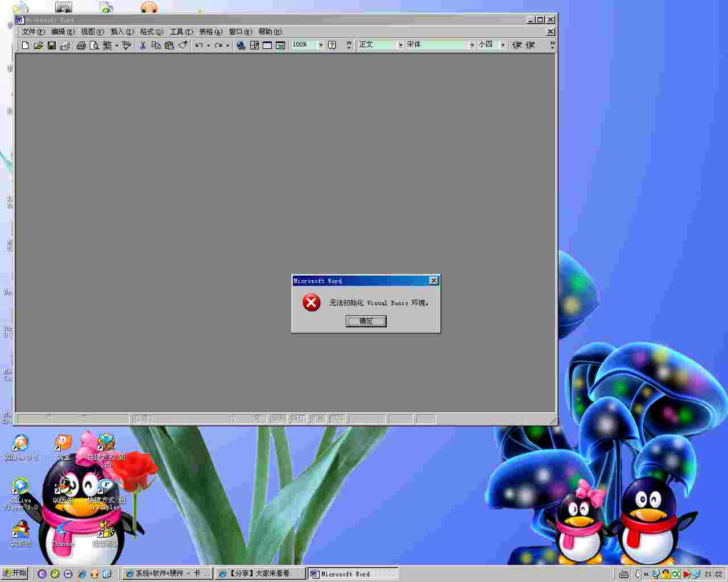Expand Formatting toolbar overflow chevron at far right
728x582 pixels.
pyautogui.click(x=552, y=45)
